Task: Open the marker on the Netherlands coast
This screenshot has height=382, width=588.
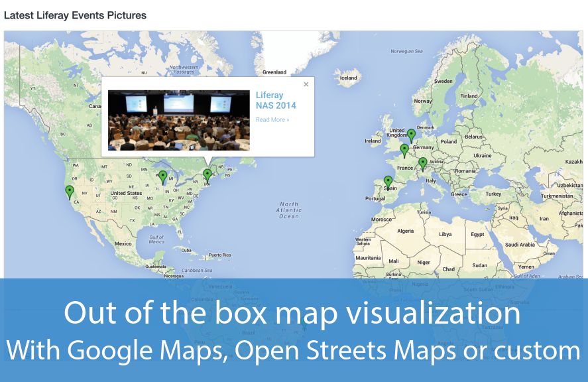Action: [411, 135]
